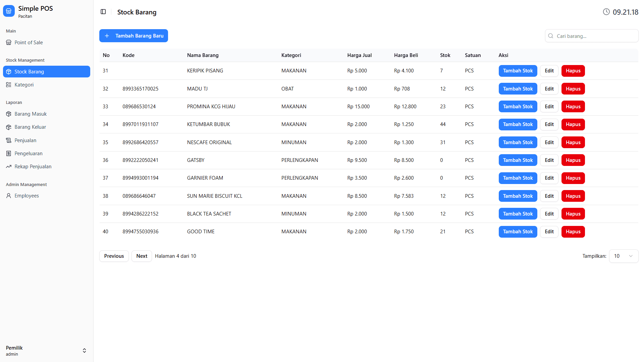Toggle the sidebar panel icon

(x=103, y=12)
